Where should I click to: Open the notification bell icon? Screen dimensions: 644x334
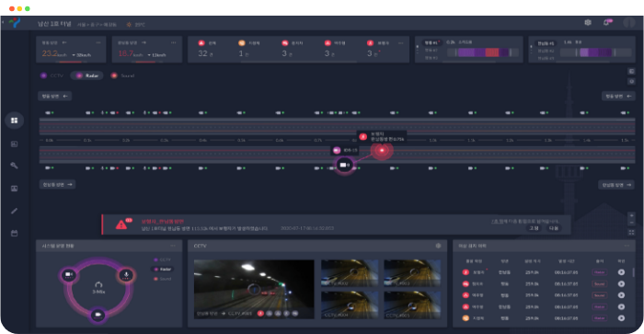(606, 23)
